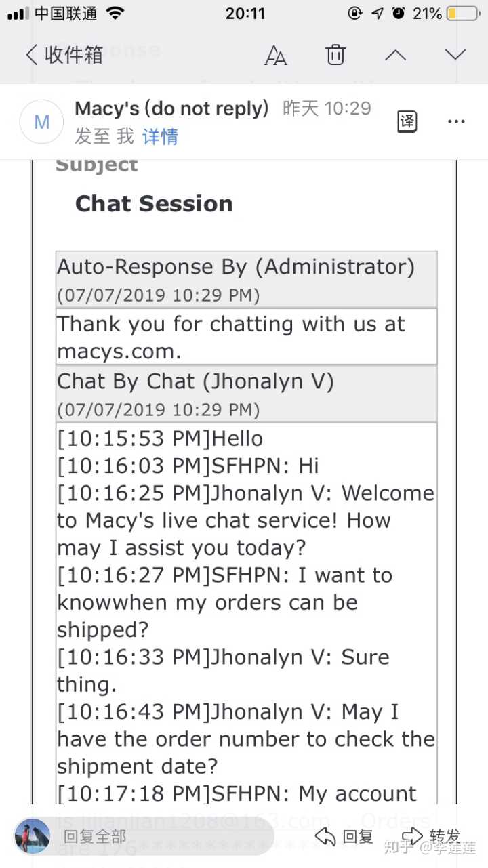
Task: Go back to 收件箱 inbox
Action: [x=64, y=55]
